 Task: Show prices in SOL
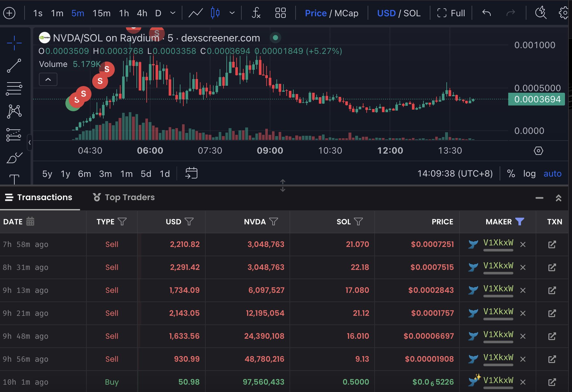click(412, 13)
